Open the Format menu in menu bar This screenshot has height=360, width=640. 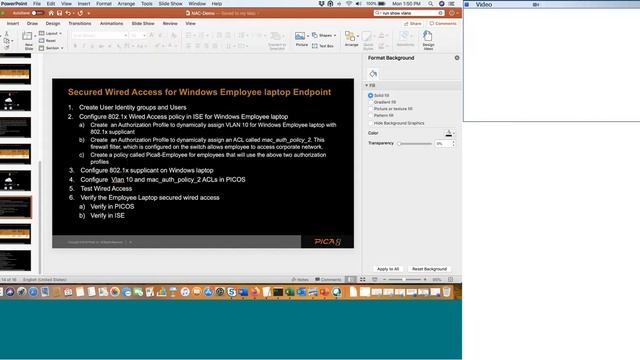point(104,4)
